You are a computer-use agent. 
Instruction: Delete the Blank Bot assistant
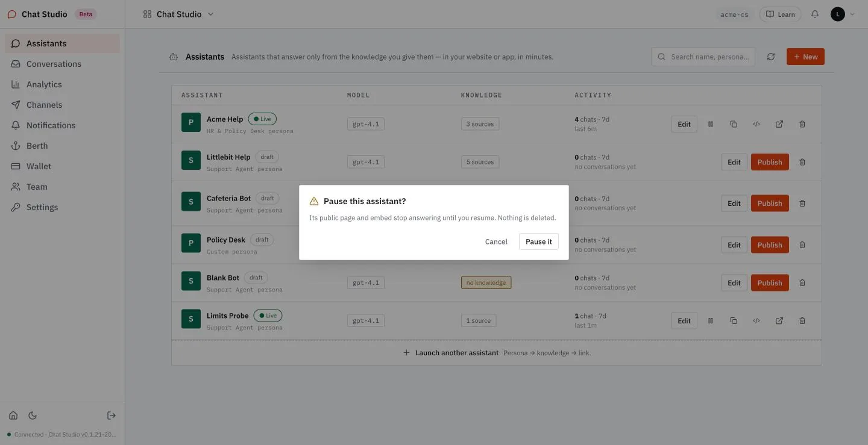pos(802,283)
